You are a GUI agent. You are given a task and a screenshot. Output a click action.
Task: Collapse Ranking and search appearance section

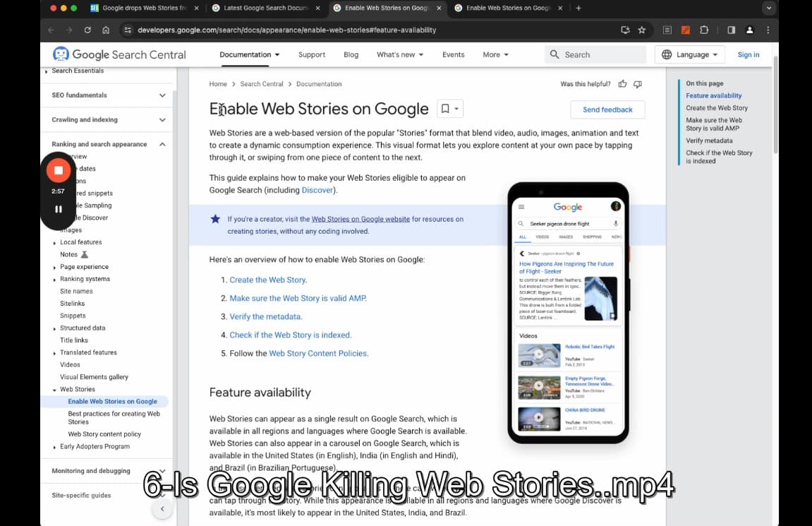(162, 144)
